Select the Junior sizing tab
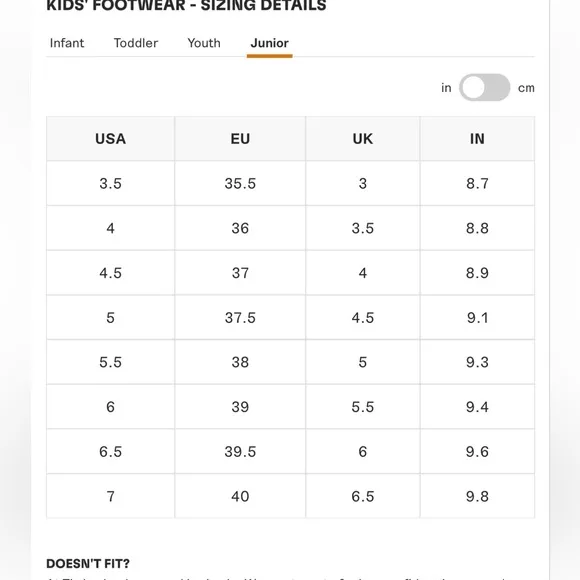This screenshot has height=580, width=580. click(x=270, y=43)
